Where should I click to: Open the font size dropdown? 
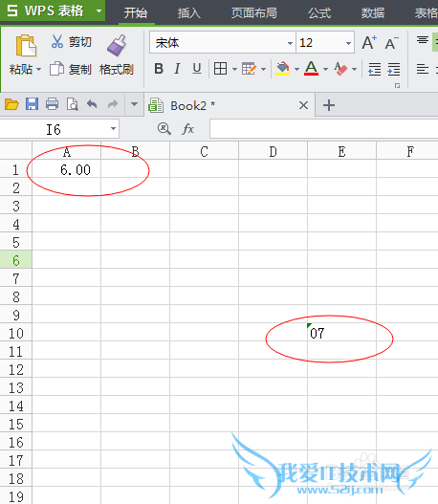[348, 43]
